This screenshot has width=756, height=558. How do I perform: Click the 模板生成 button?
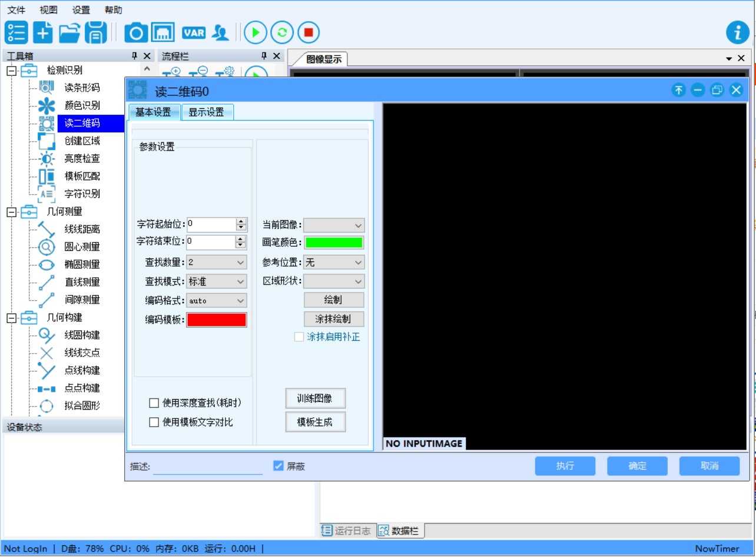pos(315,422)
